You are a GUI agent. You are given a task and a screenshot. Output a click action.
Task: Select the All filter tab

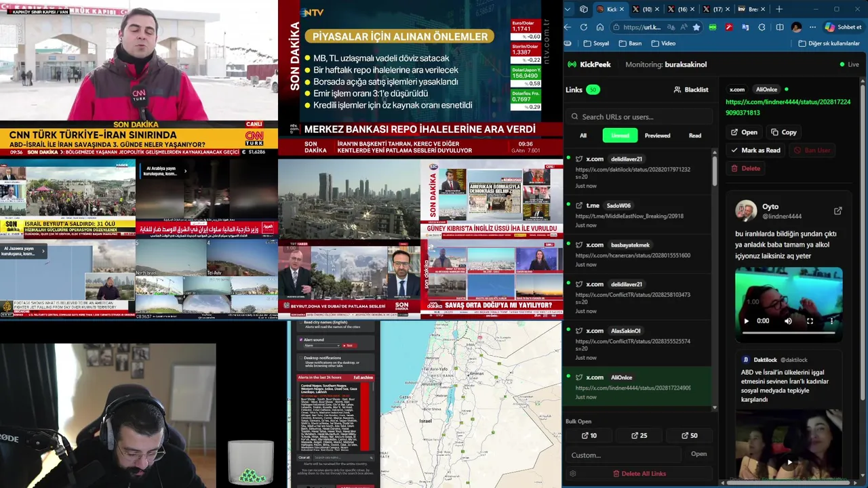pyautogui.click(x=583, y=136)
